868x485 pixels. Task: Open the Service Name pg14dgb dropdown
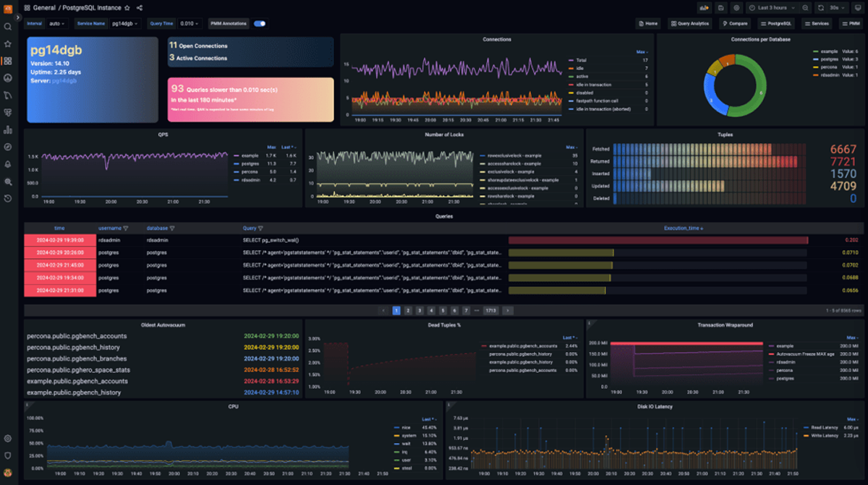click(x=127, y=23)
